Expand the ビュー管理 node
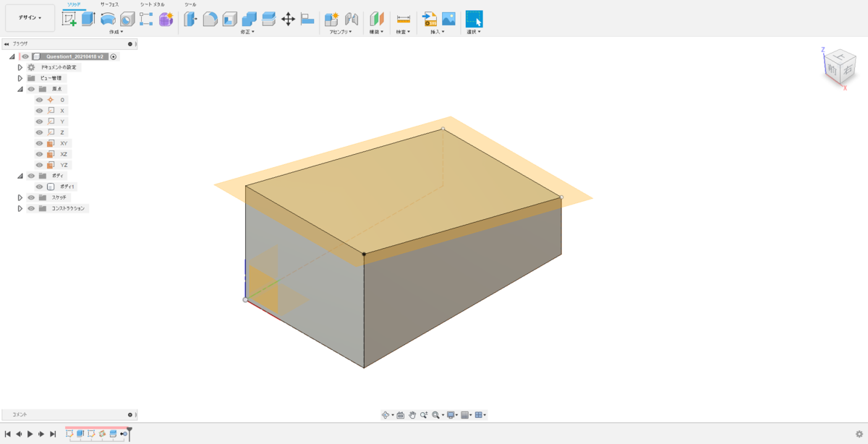 pyautogui.click(x=20, y=78)
